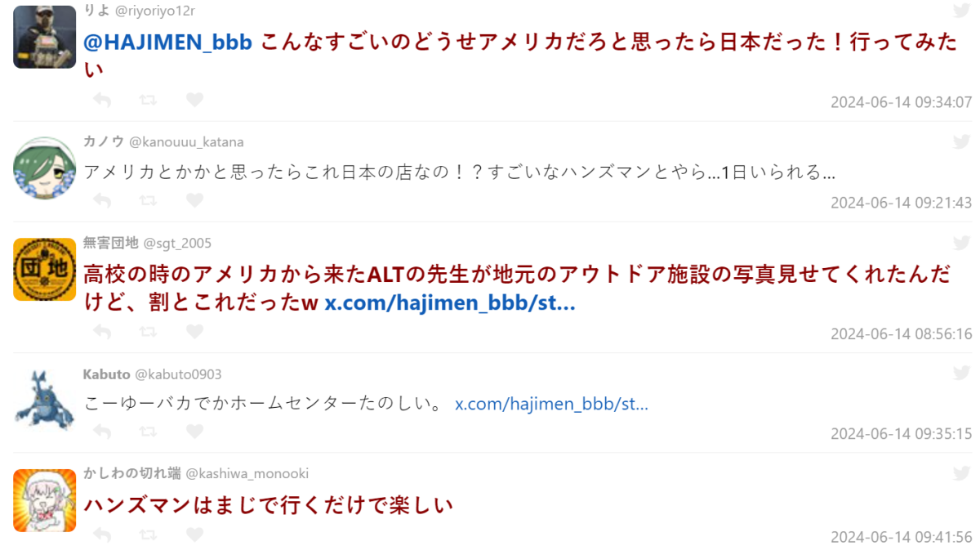This screenshot has height=555, width=980.
Task: Open Kabuto's beetle avatar
Action: (45, 400)
